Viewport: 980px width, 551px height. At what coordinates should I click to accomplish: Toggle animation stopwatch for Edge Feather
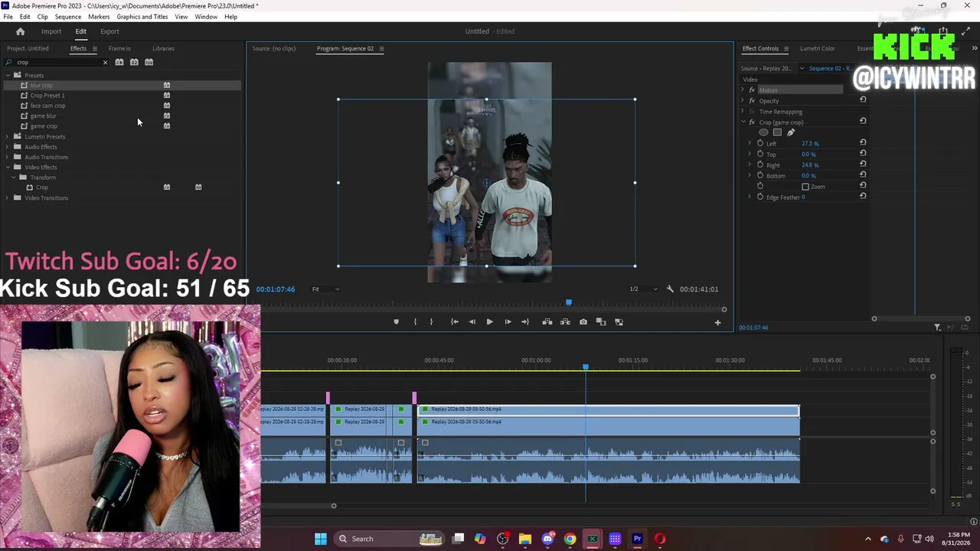click(760, 197)
